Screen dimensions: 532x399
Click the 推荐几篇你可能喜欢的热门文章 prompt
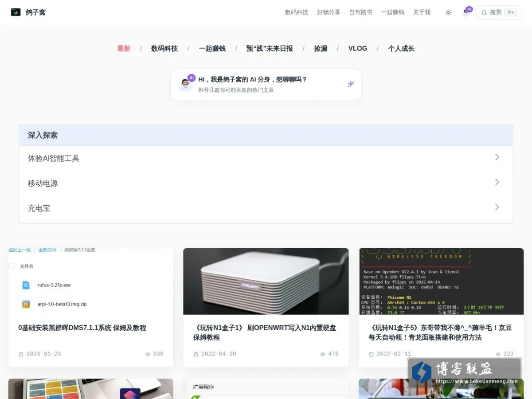tap(236, 90)
